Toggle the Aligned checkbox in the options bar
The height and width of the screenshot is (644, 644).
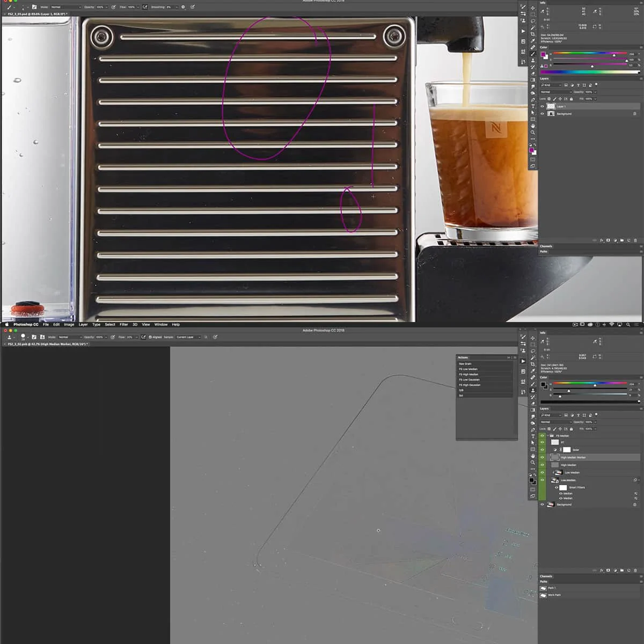(150, 337)
